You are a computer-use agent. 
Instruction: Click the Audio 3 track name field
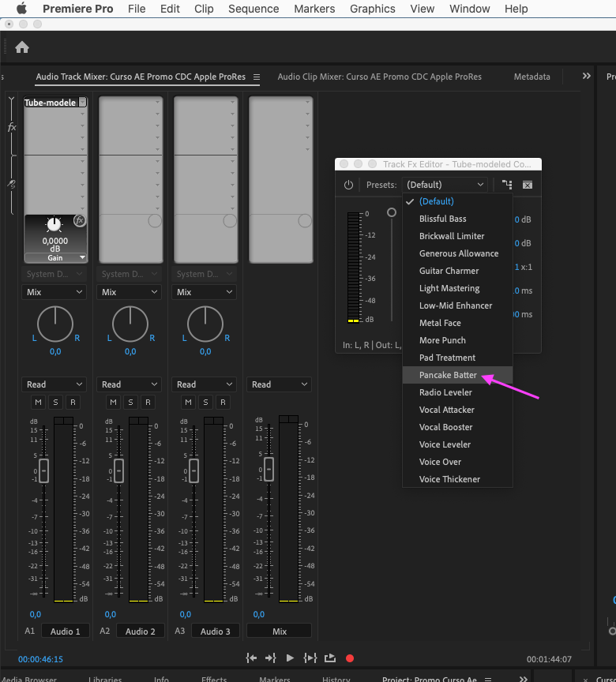[216, 631]
